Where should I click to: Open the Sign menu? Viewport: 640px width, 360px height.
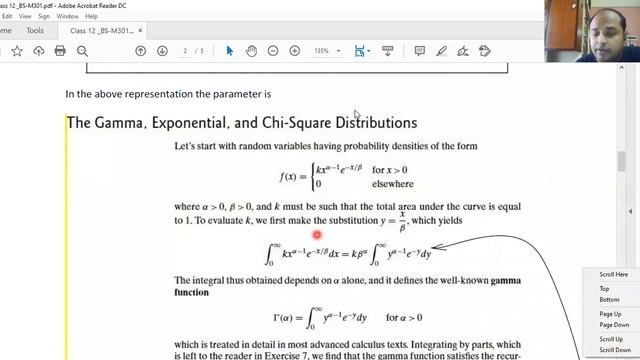coord(44,16)
